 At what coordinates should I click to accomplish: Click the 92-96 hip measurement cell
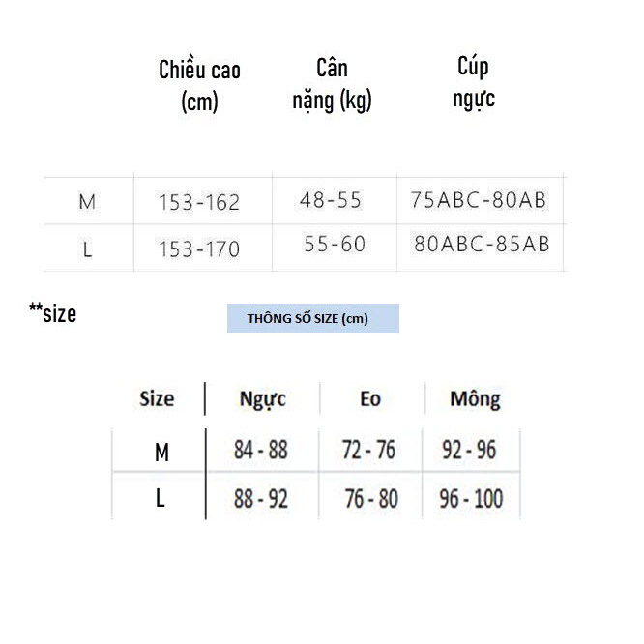[x=469, y=450]
